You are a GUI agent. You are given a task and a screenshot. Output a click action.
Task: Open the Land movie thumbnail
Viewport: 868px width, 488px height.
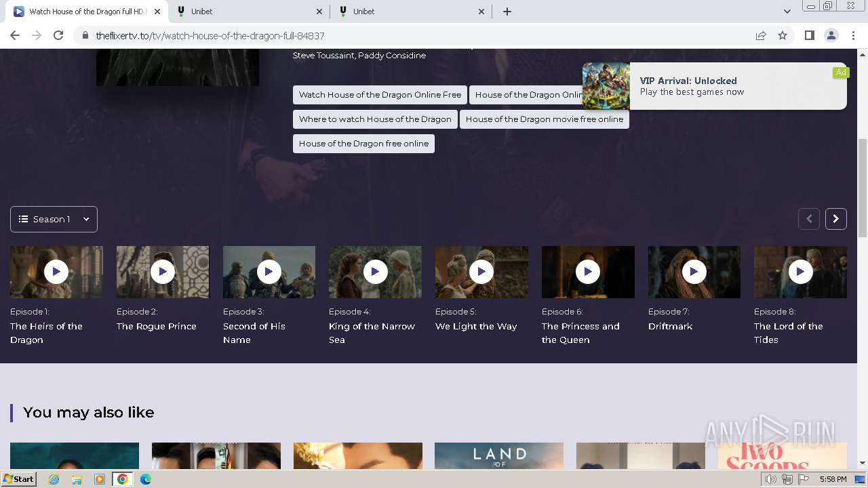(x=499, y=456)
